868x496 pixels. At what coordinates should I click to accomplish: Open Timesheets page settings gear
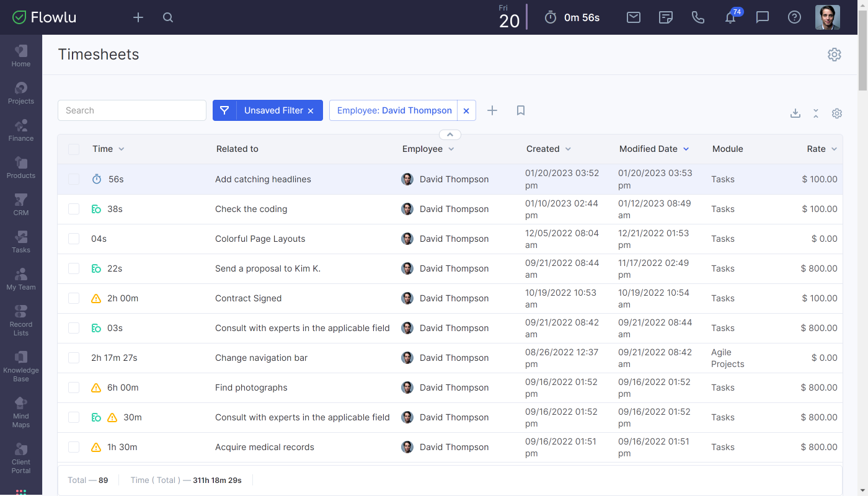tap(835, 55)
